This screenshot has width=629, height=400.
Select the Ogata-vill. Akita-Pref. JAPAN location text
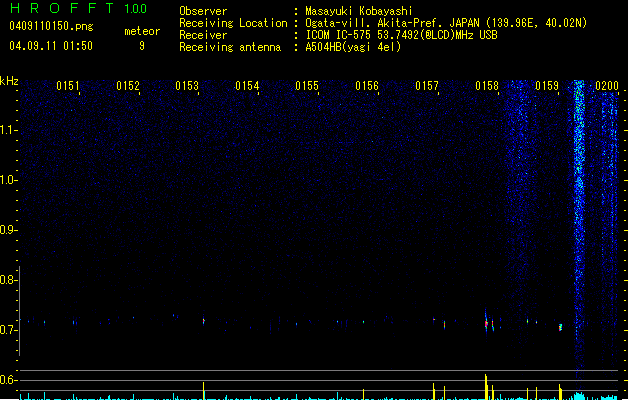coord(446,23)
